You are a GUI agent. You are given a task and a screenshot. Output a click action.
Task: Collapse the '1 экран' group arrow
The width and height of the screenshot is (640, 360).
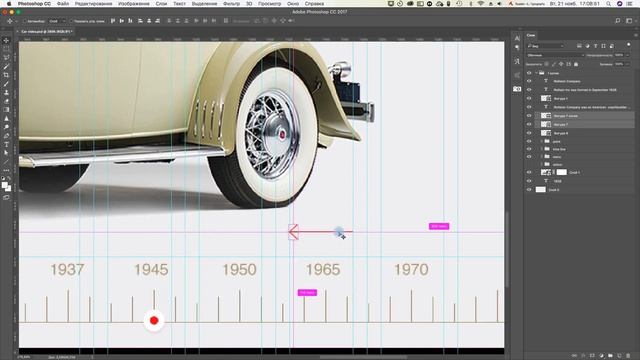(536, 73)
